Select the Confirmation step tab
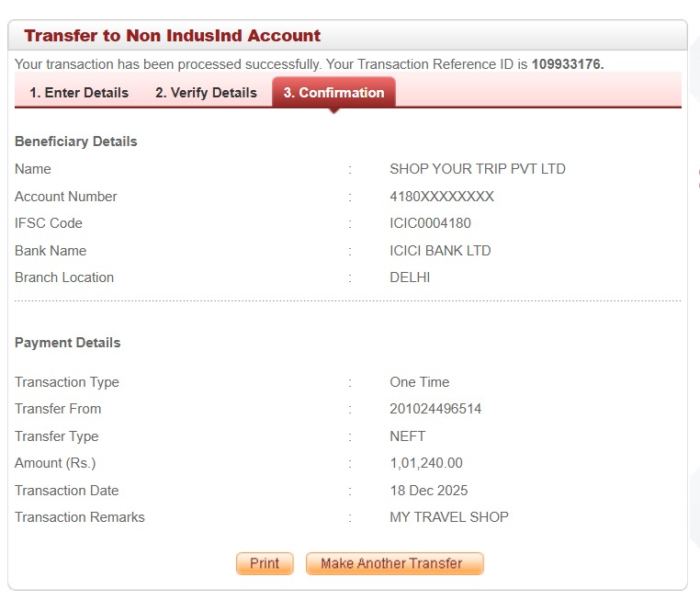Image resolution: width=700 pixels, height=611 pixels. coord(333,93)
